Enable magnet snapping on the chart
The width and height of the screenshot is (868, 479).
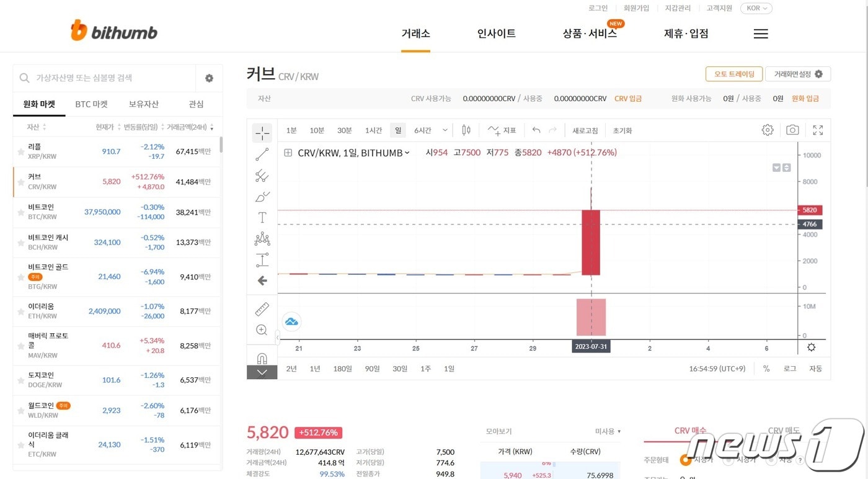[x=262, y=357]
